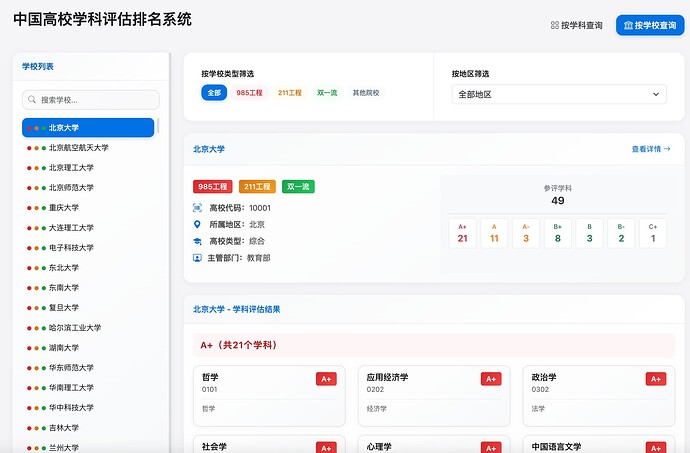This screenshot has height=453, width=690.
Task: Click the A- count card showing 3
Action: [x=526, y=233]
